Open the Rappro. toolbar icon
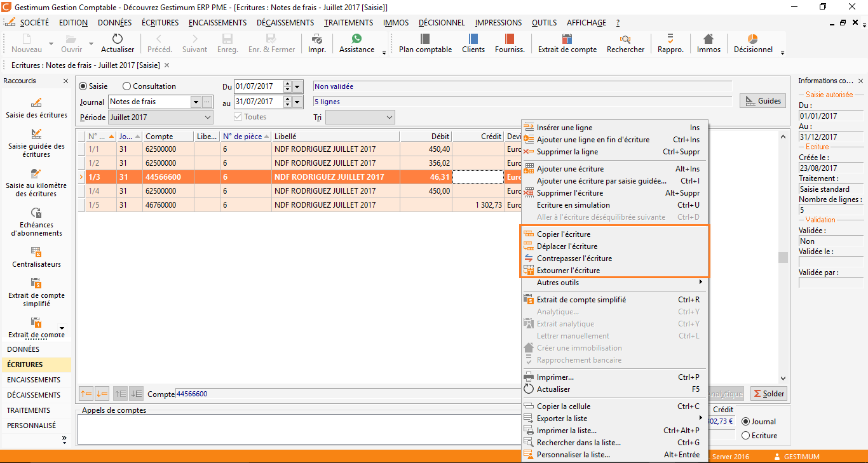The width and height of the screenshot is (868, 463). (x=670, y=43)
